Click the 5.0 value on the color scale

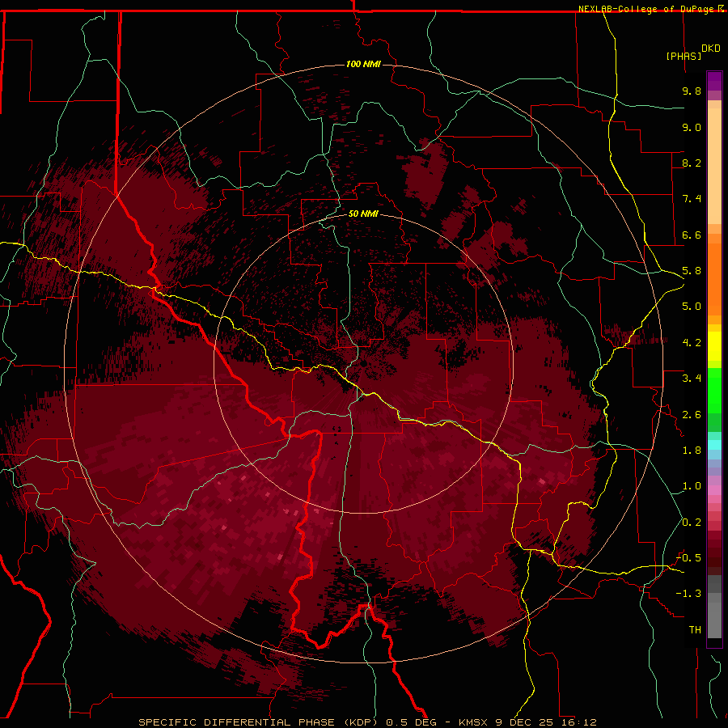[x=692, y=307]
